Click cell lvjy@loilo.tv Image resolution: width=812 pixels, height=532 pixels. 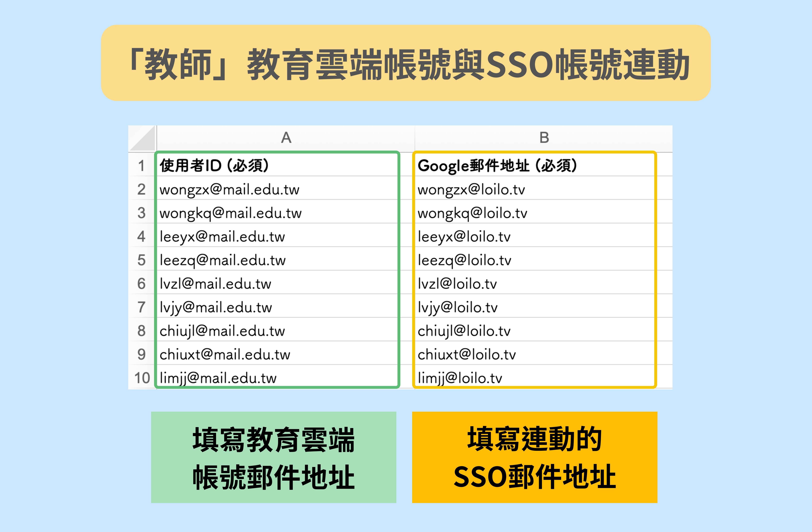coord(458,307)
